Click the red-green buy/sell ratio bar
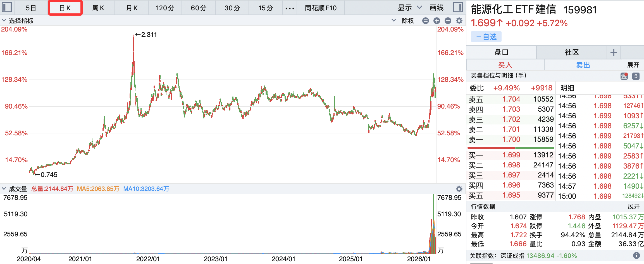This screenshot has height=264, width=644. point(511,148)
